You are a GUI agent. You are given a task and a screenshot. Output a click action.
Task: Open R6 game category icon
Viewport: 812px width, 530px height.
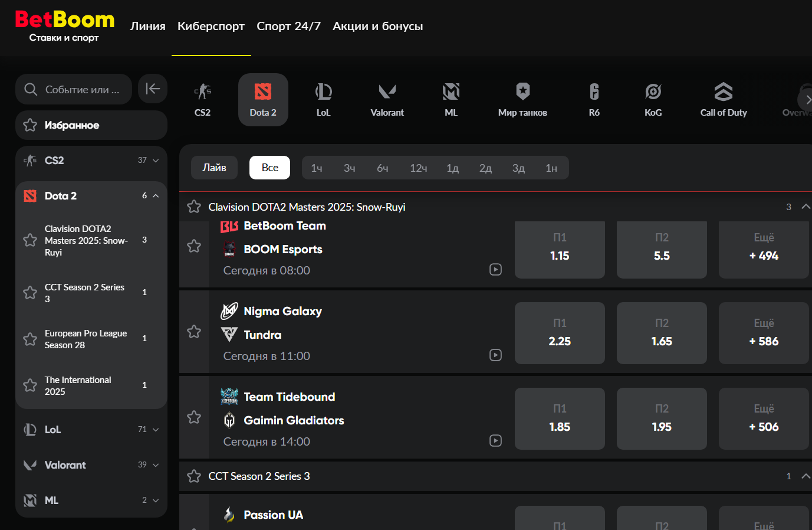pyautogui.click(x=594, y=92)
